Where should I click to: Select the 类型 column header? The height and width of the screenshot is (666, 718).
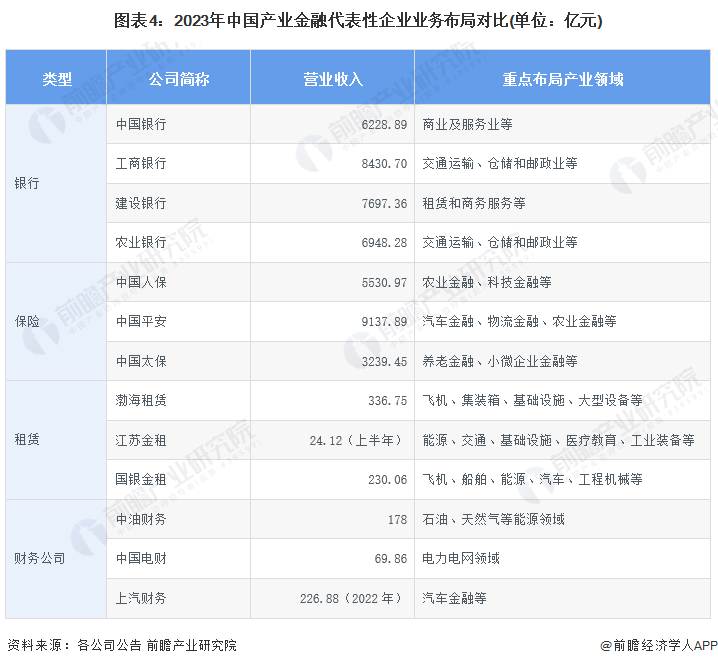(x=56, y=78)
